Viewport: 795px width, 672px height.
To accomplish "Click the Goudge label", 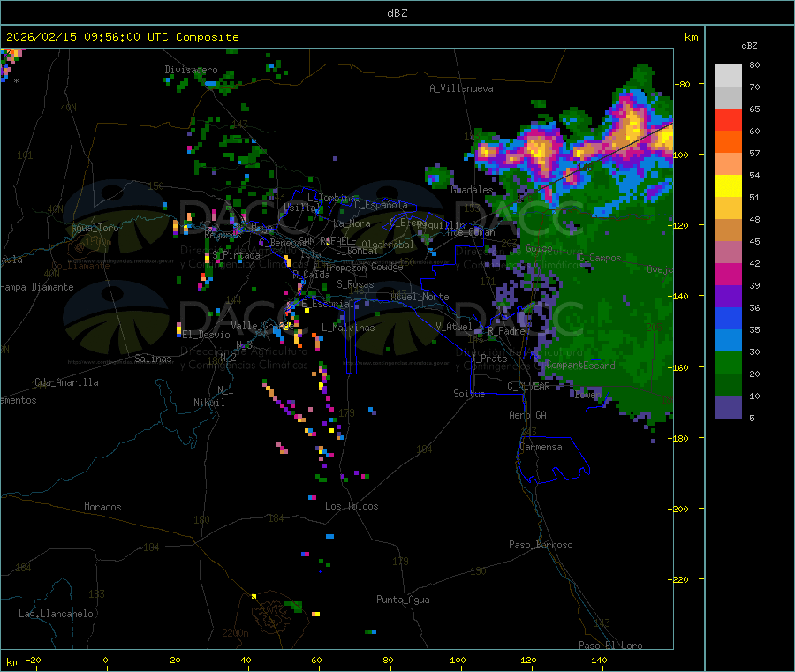I will tap(387, 267).
